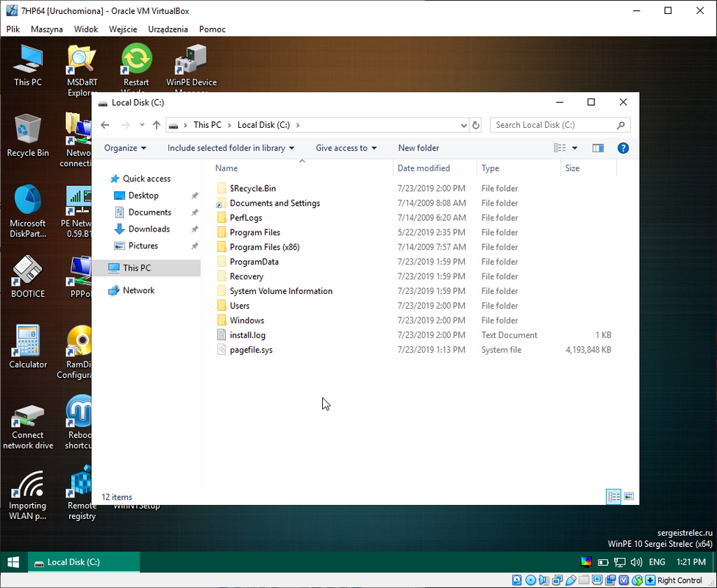This screenshot has width=717, height=588.
Task: Go up one folder level
Action: click(x=157, y=125)
